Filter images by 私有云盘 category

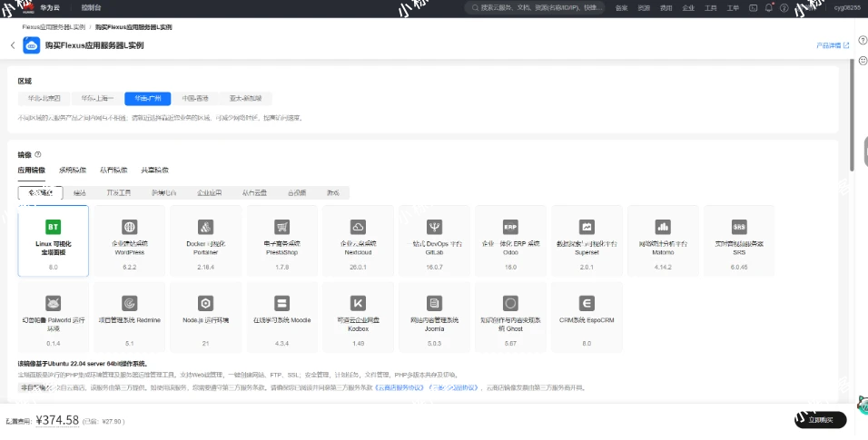coord(254,192)
